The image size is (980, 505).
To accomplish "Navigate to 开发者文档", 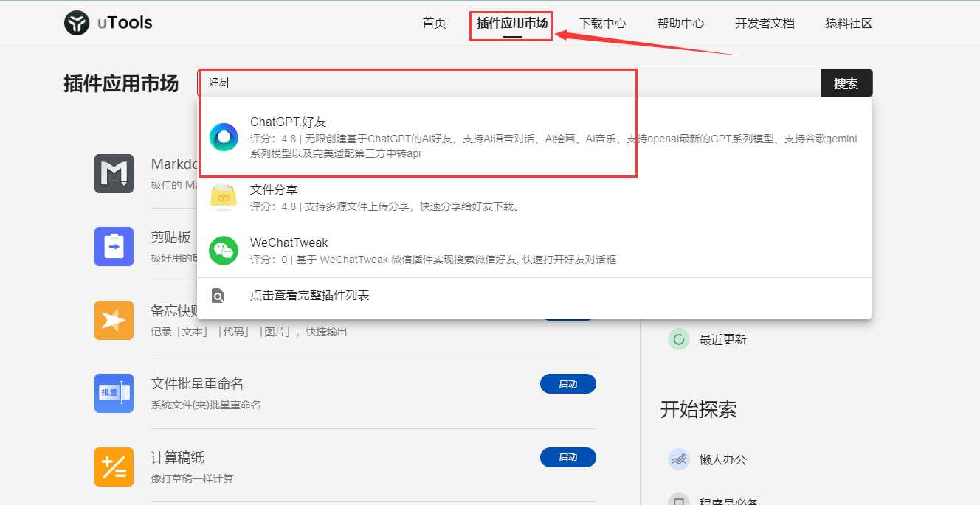I will click(x=765, y=23).
